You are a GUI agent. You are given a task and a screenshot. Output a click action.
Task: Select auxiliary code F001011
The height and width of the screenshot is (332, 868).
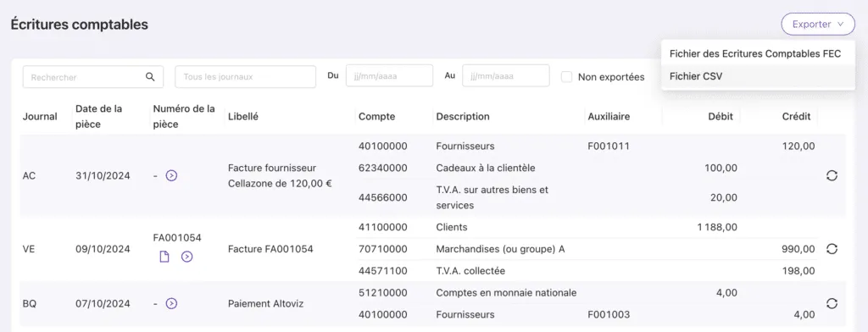point(609,146)
